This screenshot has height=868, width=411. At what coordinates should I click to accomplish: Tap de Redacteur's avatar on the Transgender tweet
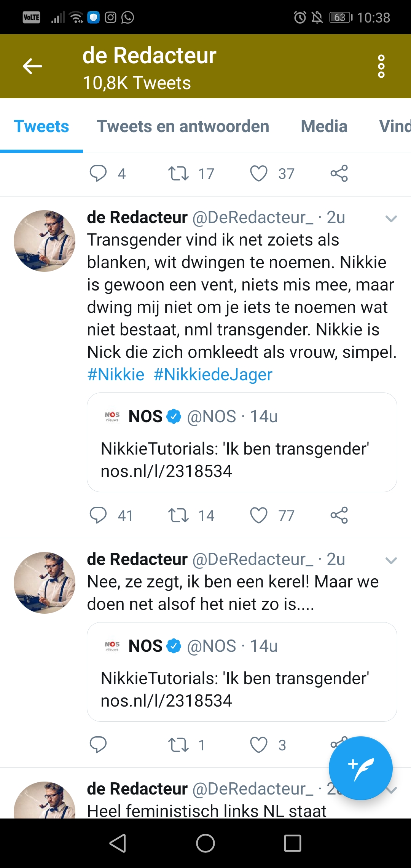tap(45, 241)
